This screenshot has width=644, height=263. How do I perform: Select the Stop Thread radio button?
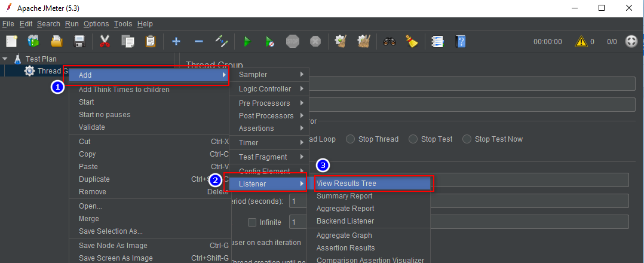pyautogui.click(x=350, y=139)
